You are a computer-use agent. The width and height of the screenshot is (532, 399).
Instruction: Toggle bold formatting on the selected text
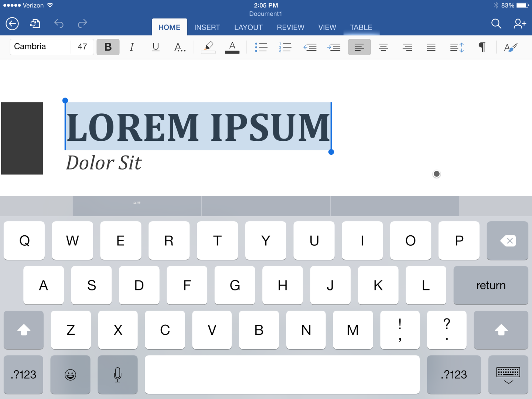pyautogui.click(x=108, y=47)
